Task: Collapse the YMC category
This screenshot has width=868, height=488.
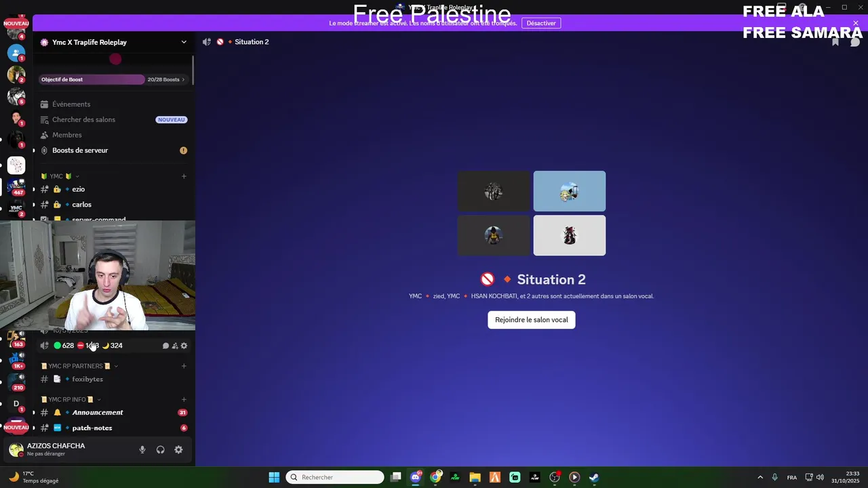Action: pyautogui.click(x=60, y=176)
